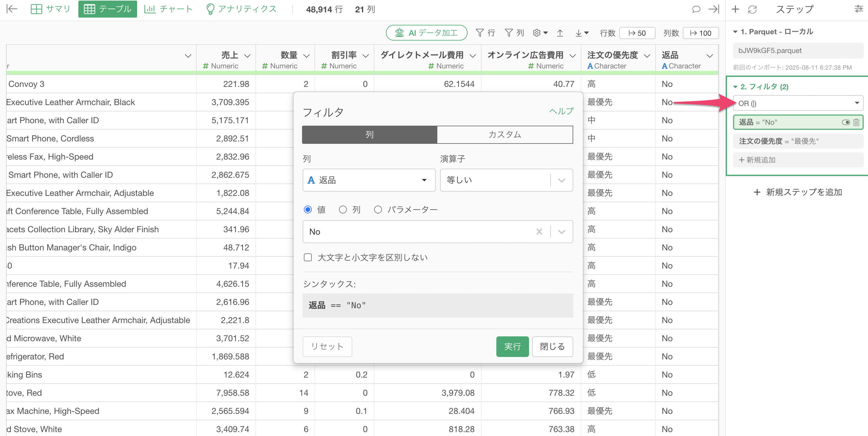The image size is (868, 436).
Task: Open ヘルプ link in filter dialog
Action: click(561, 111)
